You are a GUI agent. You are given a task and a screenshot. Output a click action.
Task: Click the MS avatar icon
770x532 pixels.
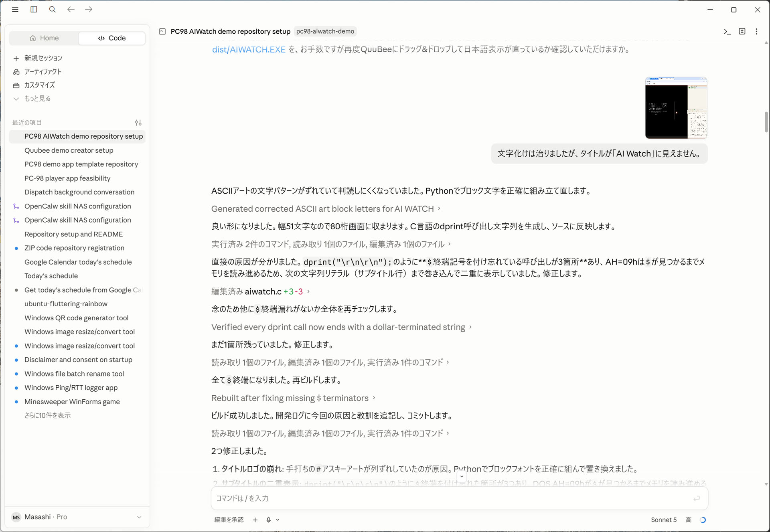coord(16,517)
